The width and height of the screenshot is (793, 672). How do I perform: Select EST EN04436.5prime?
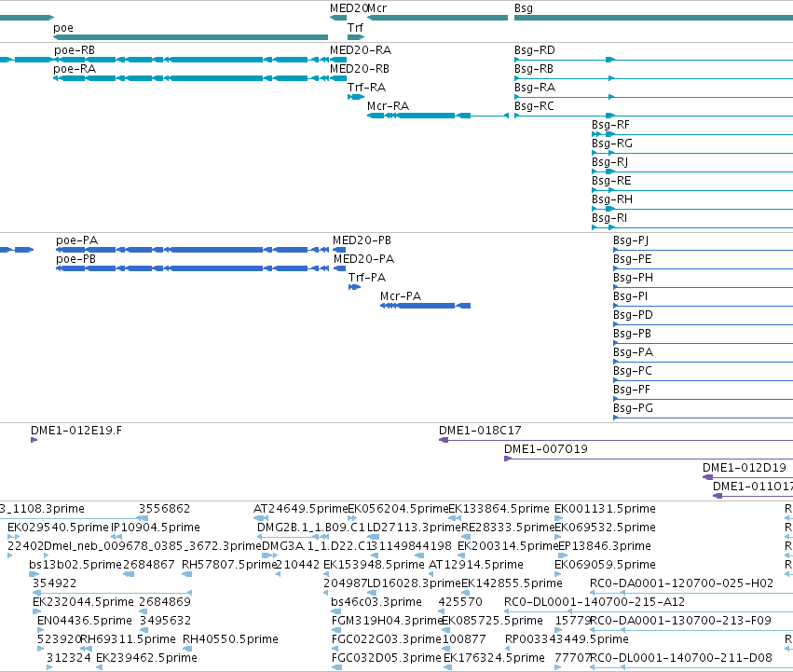point(85,622)
